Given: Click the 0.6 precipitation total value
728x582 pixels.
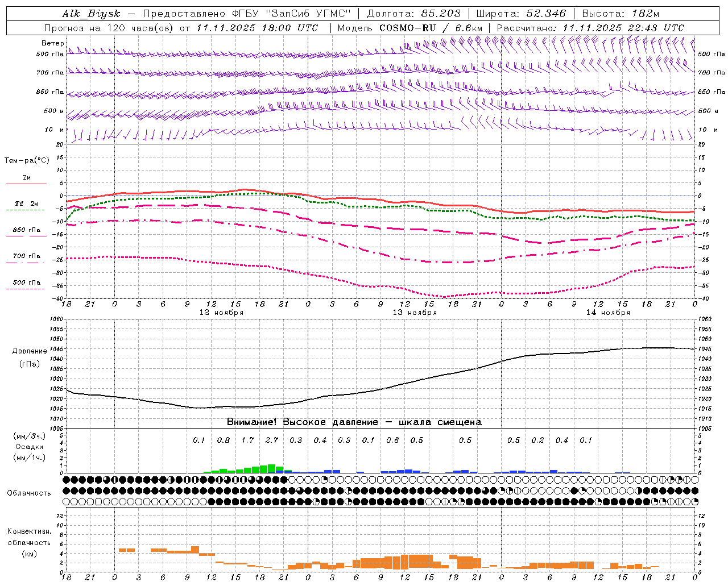Looking at the screenshot, I should pos(392,440).
